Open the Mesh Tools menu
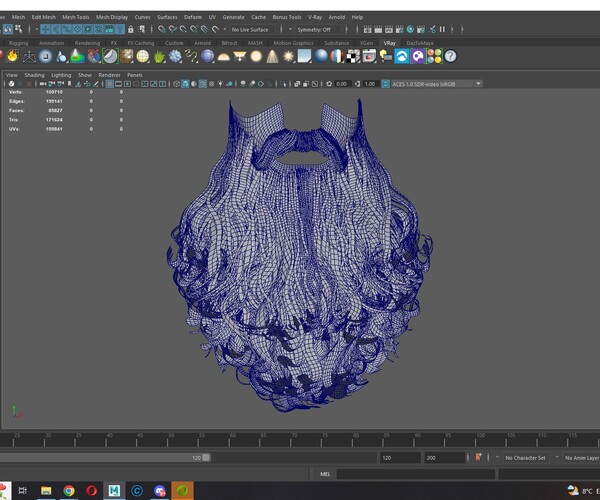 (x=76, y=17)
